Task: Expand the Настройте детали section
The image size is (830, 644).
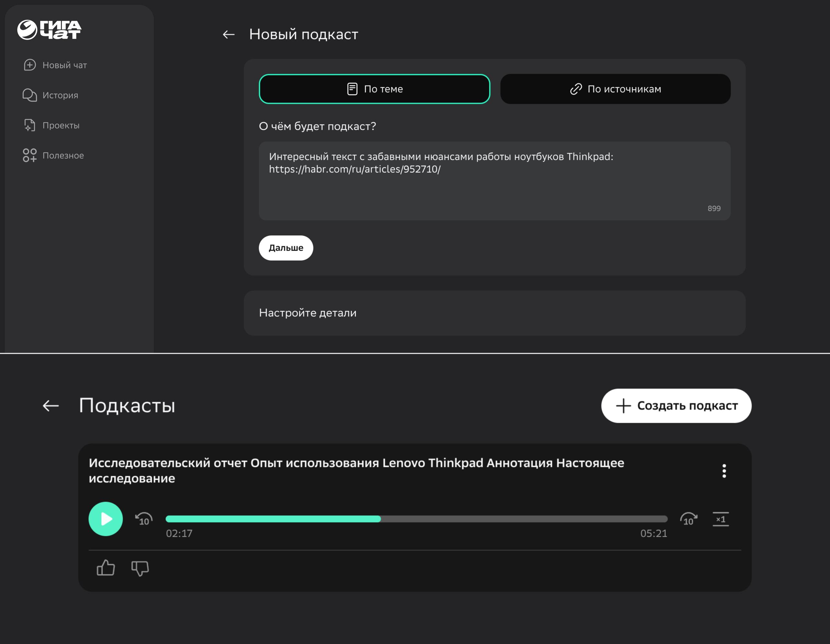Action: [x=494, y=313]
